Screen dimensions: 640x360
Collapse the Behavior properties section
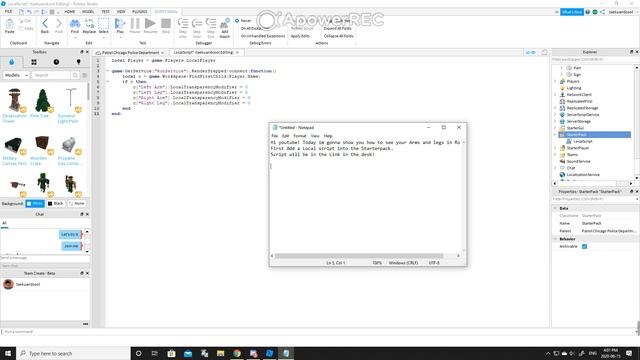tap(555, 239)
